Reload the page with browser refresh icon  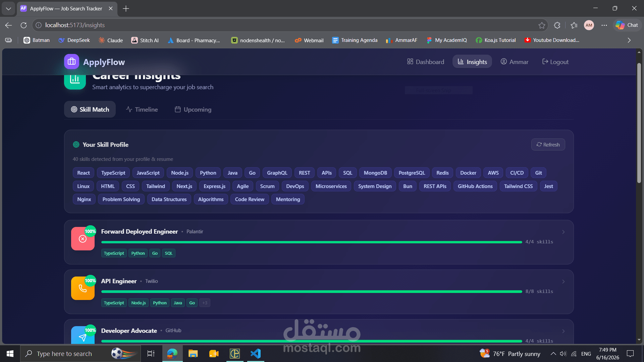23,25
